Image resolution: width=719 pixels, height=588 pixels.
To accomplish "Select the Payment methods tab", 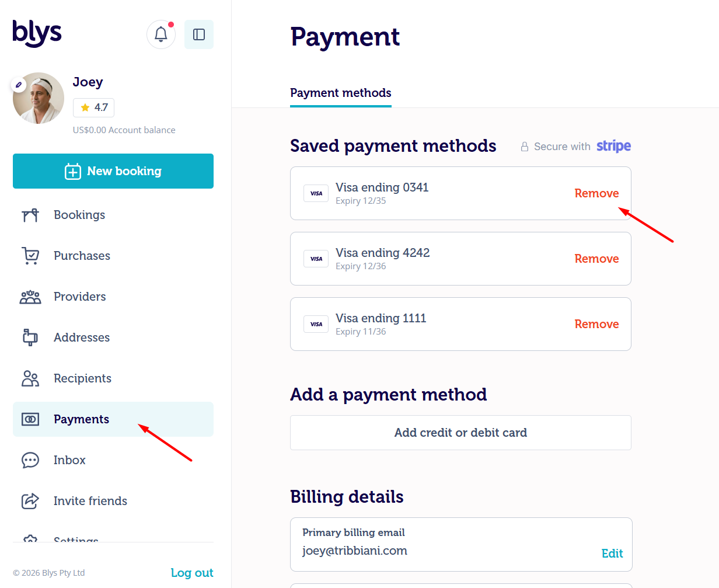I will (341, 93).
